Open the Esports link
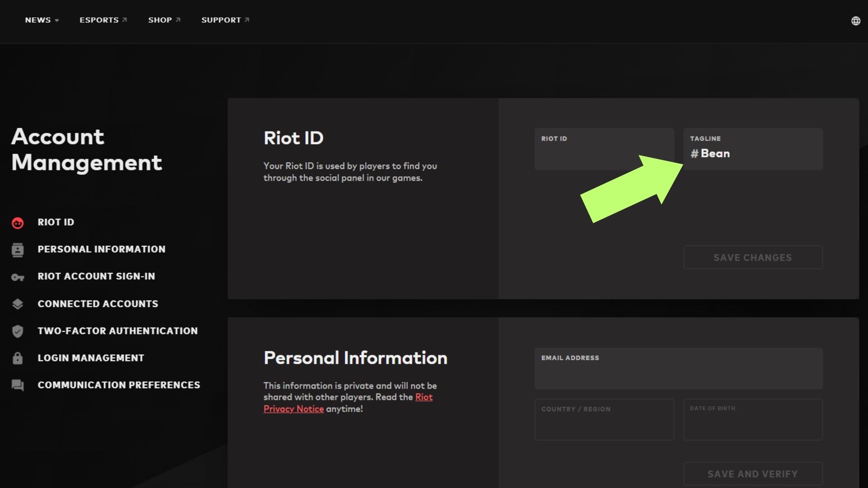 pos(104,20)
